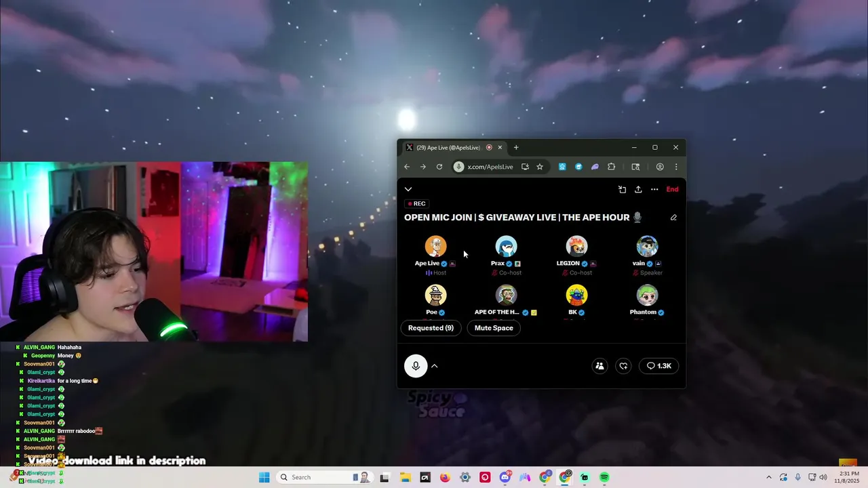The width and height of the screenshot is (868, 488).
Task: Edit the Space title with pencil icon
Action: (x=673, y=218)
